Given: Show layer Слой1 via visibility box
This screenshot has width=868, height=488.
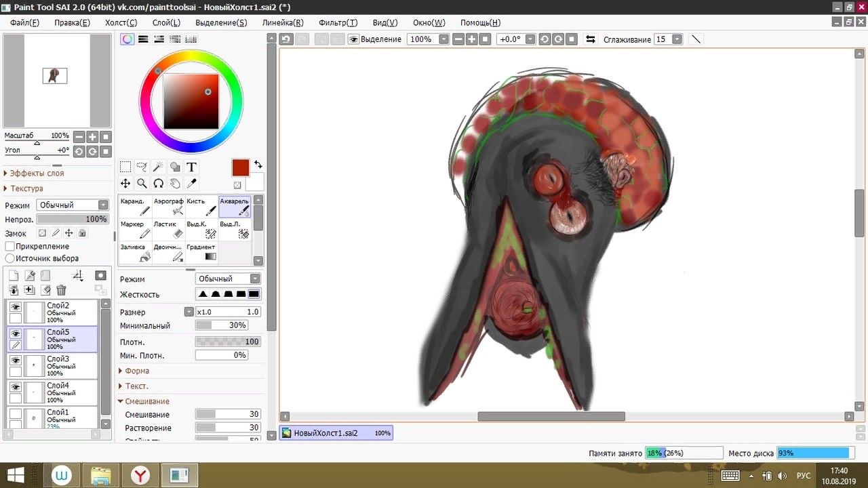Looking at the screenshot, I should (x=15, y=413).
